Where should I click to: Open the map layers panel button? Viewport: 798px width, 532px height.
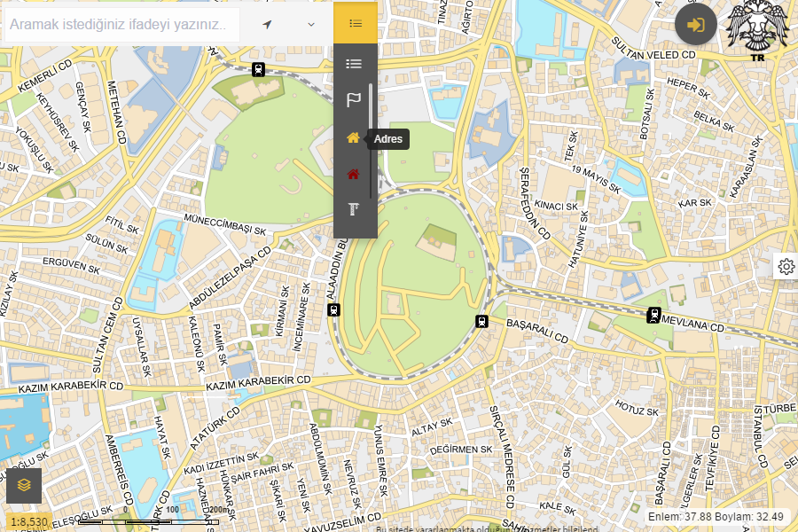click(24, 485)
